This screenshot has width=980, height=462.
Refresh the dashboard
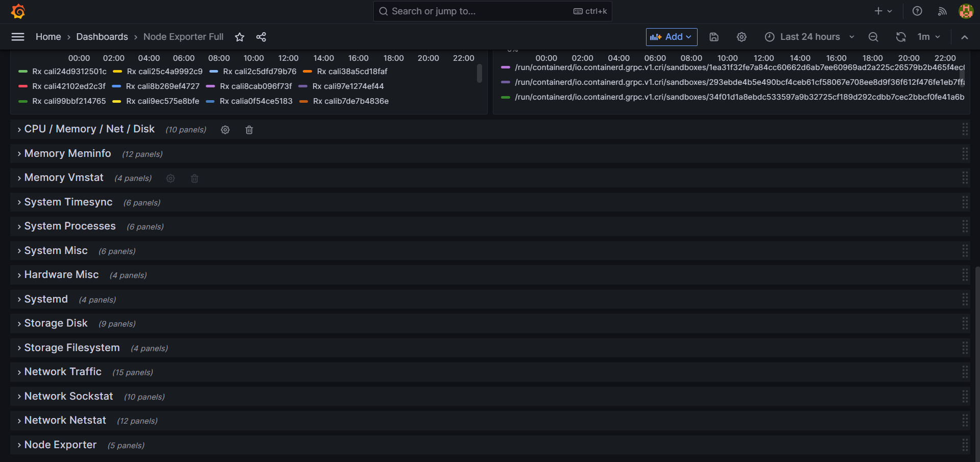click(x=901, y=37)
